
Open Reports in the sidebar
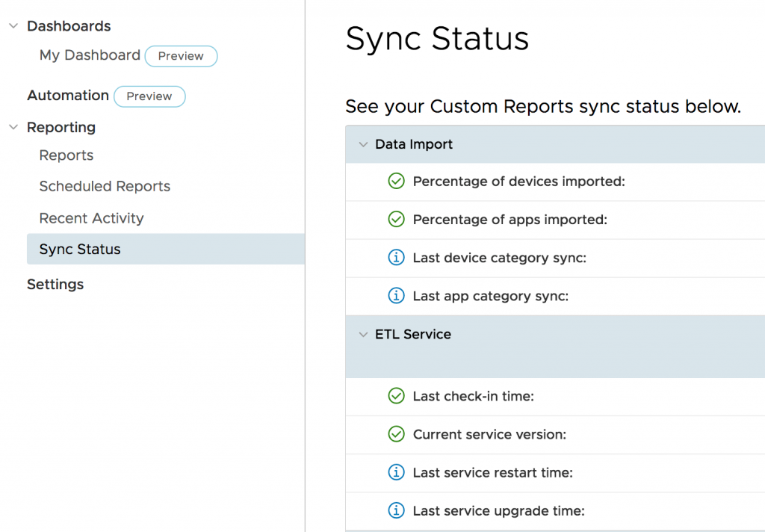point(66,155)
